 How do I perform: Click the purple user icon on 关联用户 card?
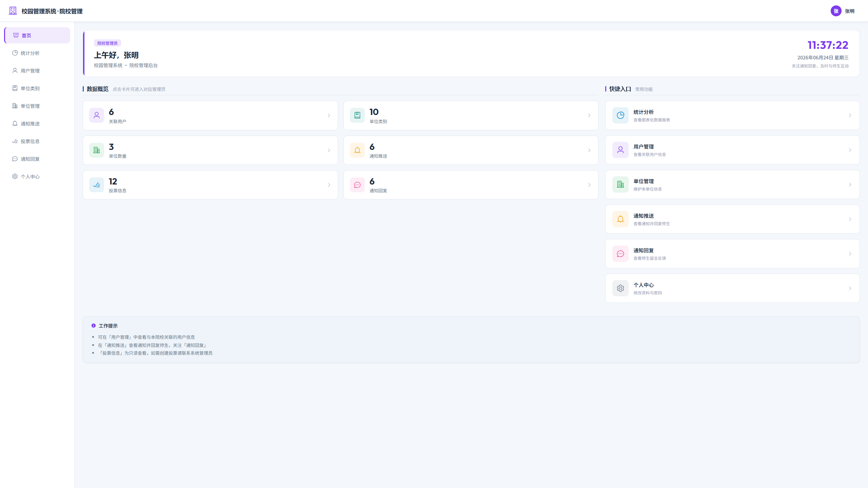[x=97, y=115]
